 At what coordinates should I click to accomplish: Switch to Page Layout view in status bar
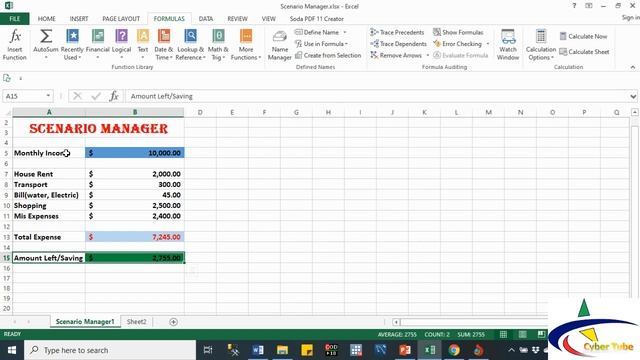pos(522,334)
